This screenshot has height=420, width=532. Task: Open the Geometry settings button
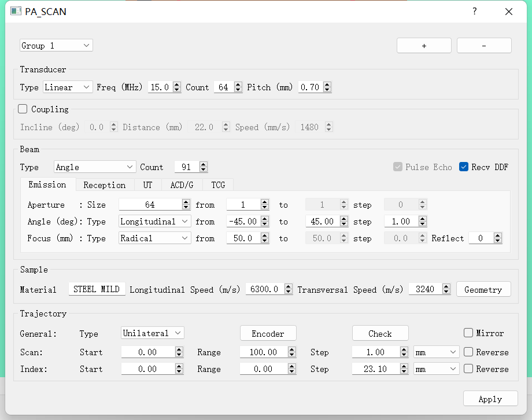(x=483, y=289)
